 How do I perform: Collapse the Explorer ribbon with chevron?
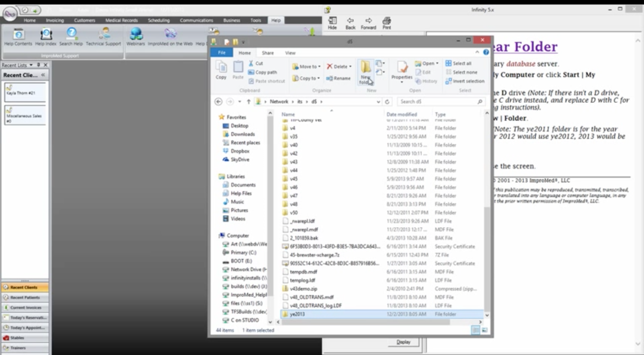tap(477, 52)
